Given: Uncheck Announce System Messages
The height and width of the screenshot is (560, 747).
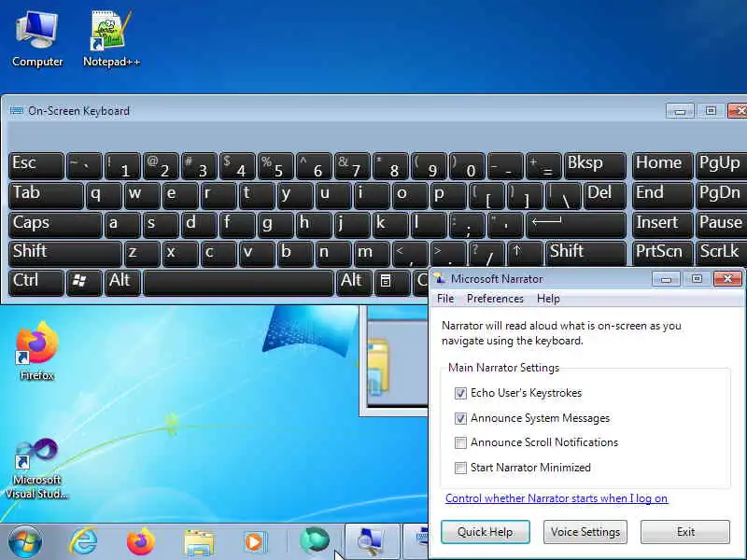Looking at the screenshot, I should coord(460,418).
